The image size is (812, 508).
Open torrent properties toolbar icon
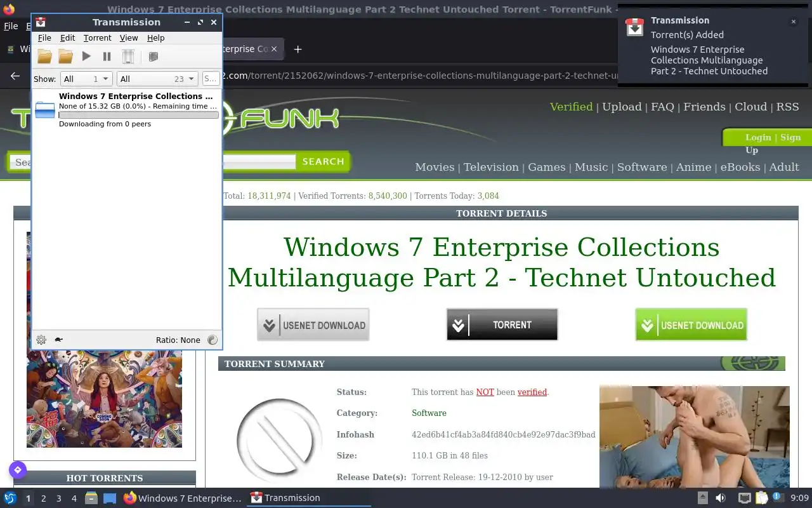(x=153, y=57)
